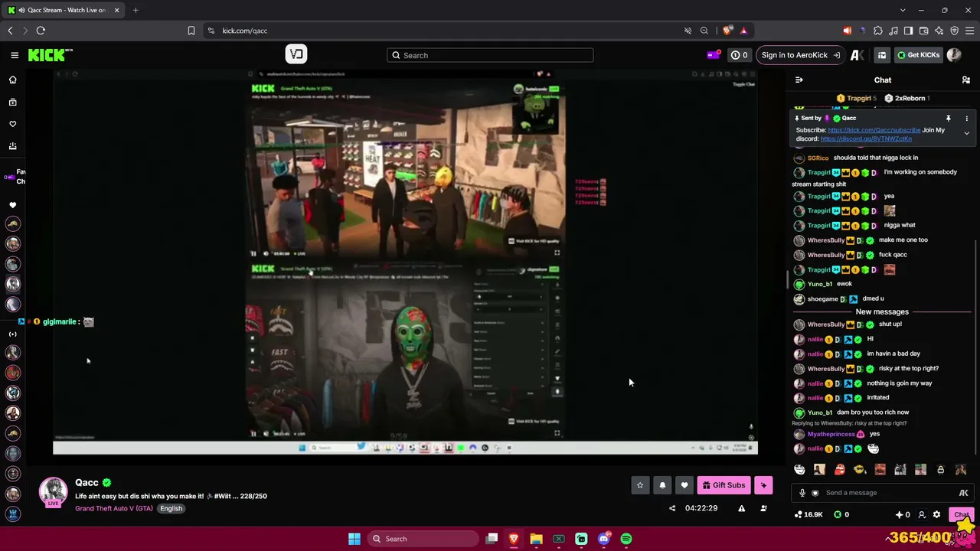Click Sign in to AeroKick
Viewport: 980px width, 551px height.
(801, 55)
